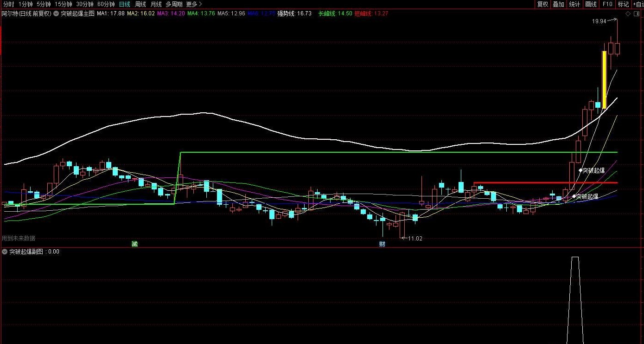The image size is (644, 344).
Task: Open the 统计 statistics button
Action: point(574,4)
